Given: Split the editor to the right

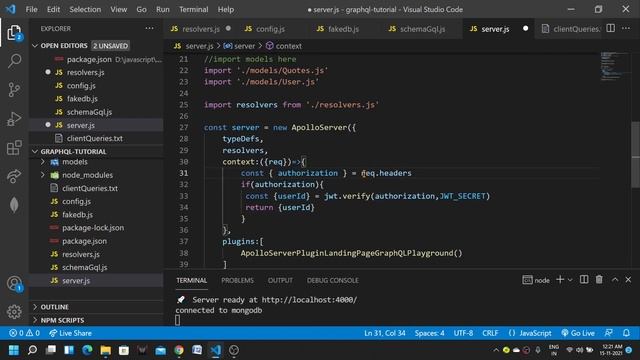Looking at the screenshot, I should [611, 29].
